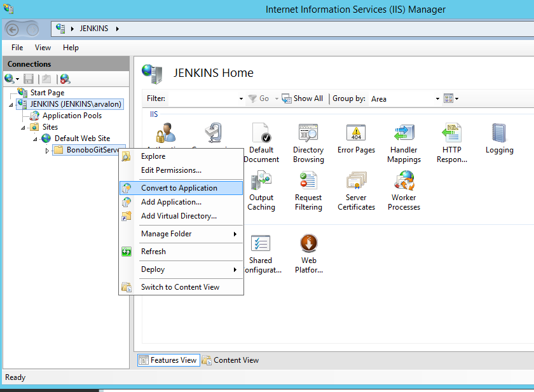The height and width of the screenshot is (392, 534).
Task: Open Server Certificates feature
Action: (356, 191)
